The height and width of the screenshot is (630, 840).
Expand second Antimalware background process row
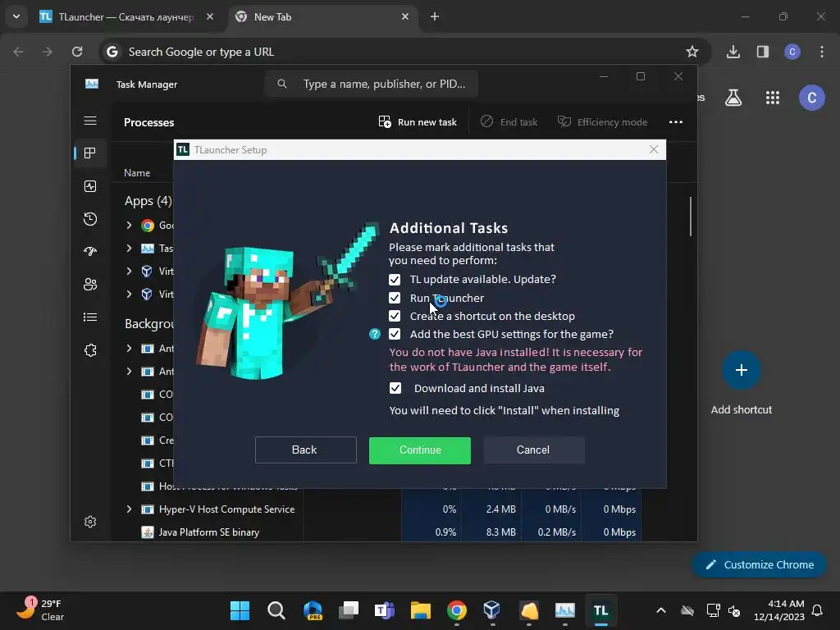pos(129,372)
